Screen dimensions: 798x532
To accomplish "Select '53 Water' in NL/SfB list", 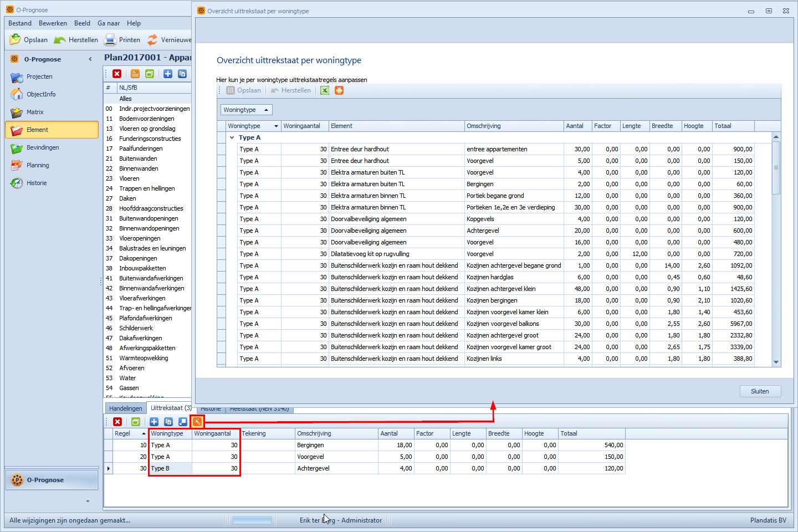I will [147, 378].
